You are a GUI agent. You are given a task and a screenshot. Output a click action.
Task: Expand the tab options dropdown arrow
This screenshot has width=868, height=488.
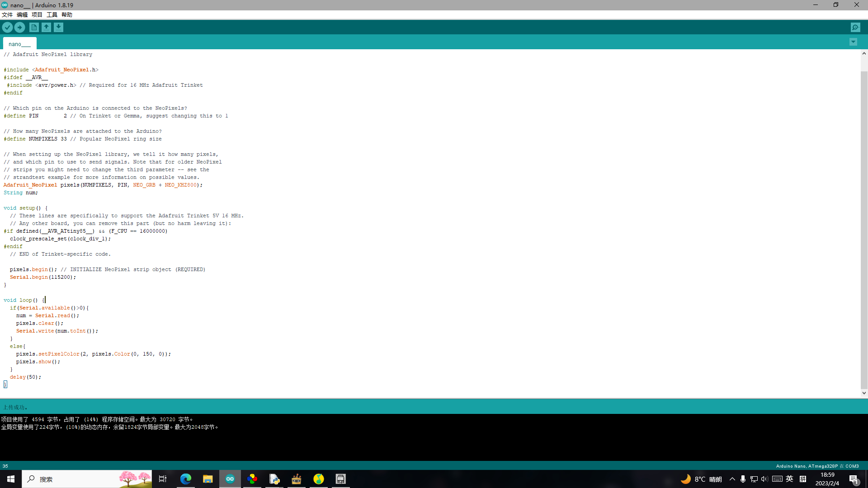pos(853,42)
